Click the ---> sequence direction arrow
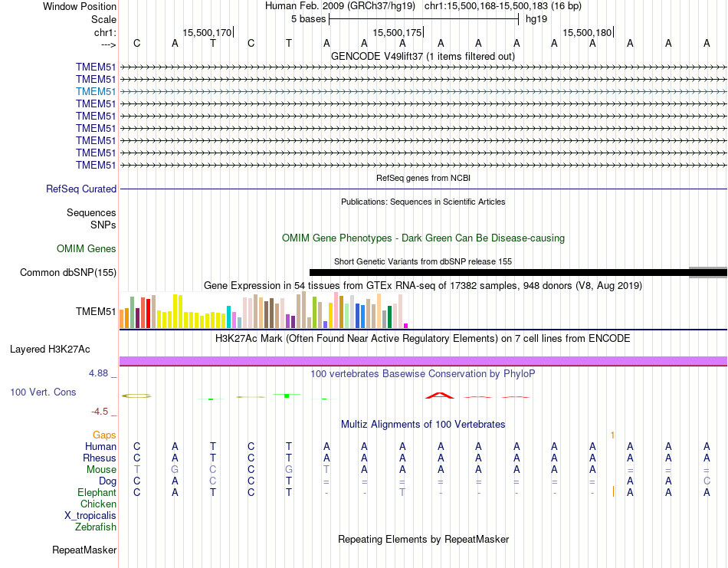This screenshot has width=728, height=568. (108, 44)
